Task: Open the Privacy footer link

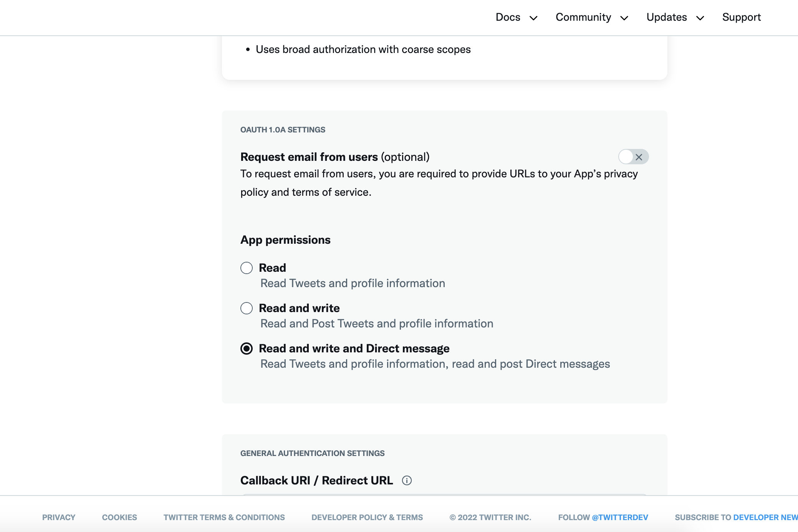Action: tap(59, 517)
